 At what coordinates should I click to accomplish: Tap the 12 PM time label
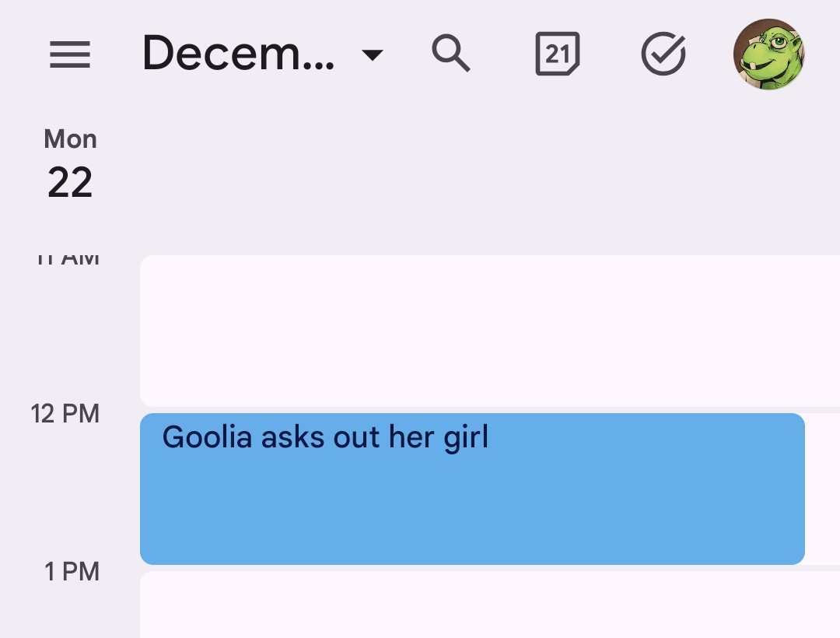tap(65, 413)
